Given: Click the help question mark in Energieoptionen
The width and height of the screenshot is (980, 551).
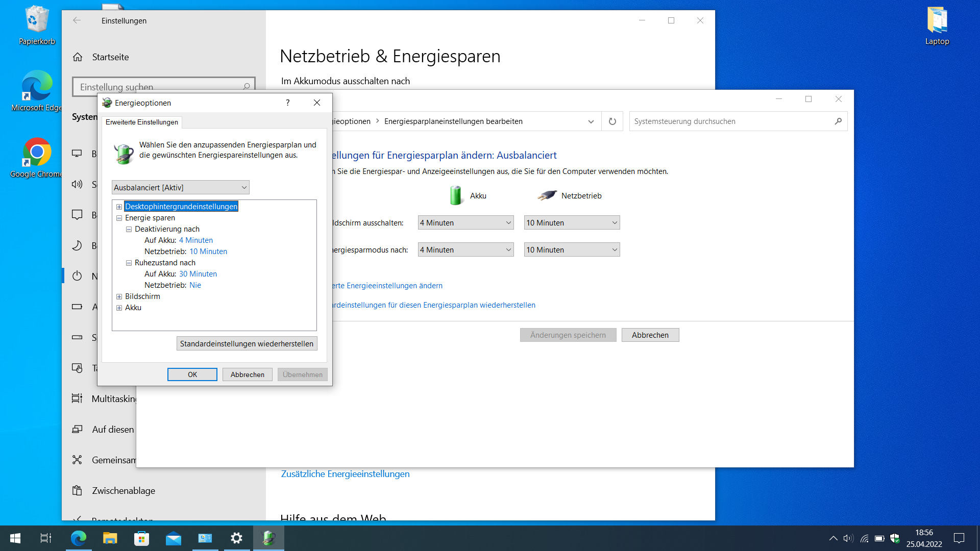Looking at the screenshot, I should [x=288, y=103].
